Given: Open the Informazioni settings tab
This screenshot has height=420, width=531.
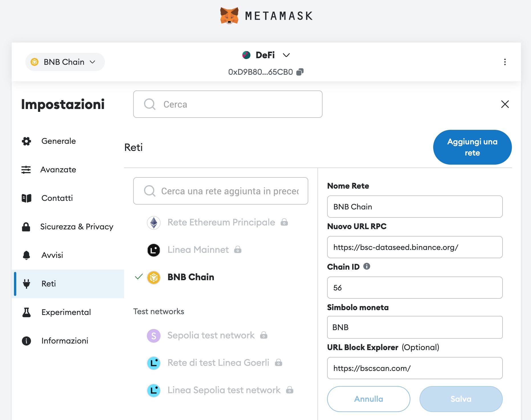Looking at the screenshot, I should pyautogui.click(x=68, y=341).
